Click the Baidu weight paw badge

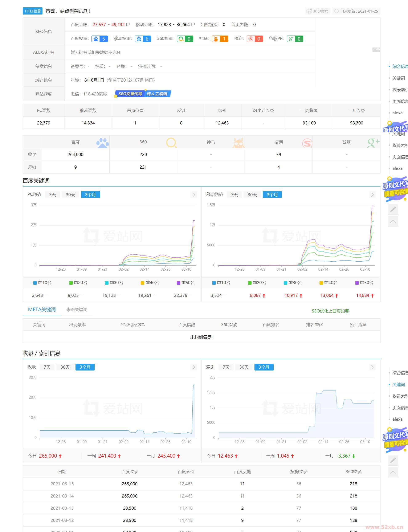coord(96,39)
